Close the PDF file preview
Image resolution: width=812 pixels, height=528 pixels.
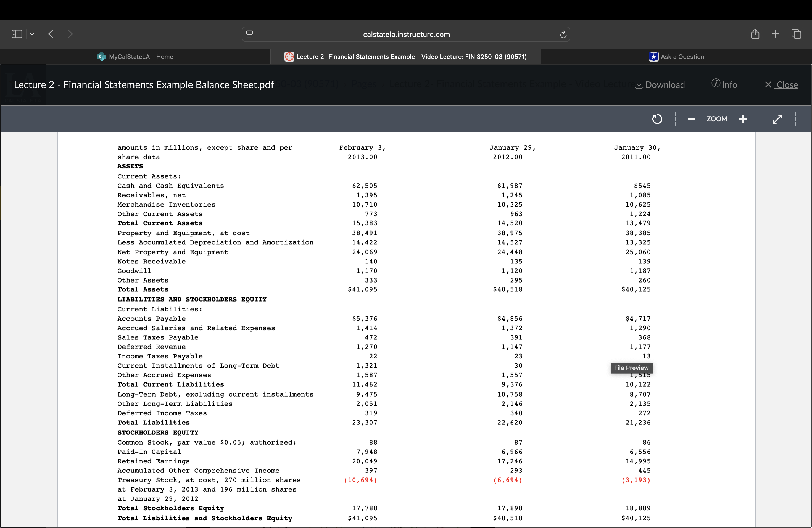781,85
